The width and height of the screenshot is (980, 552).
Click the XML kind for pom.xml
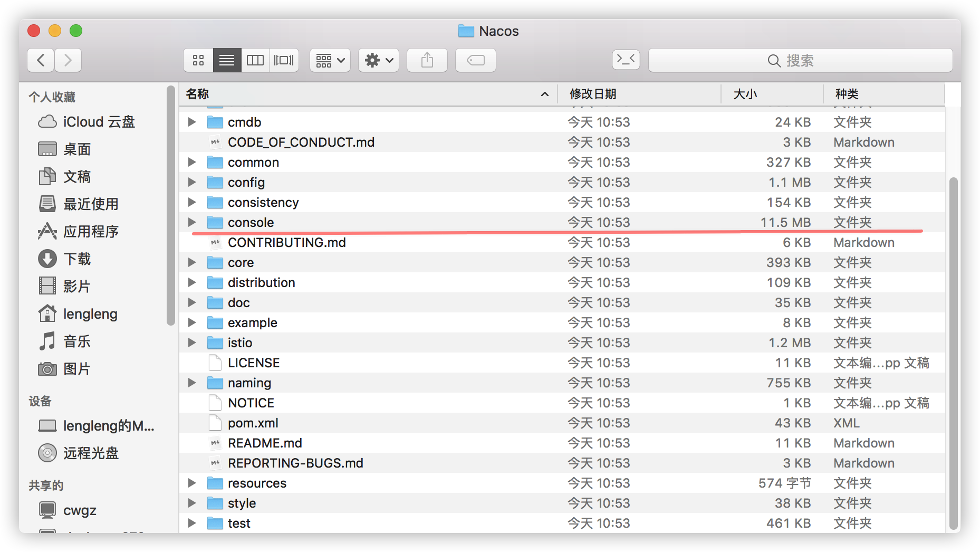click(847, 423)
